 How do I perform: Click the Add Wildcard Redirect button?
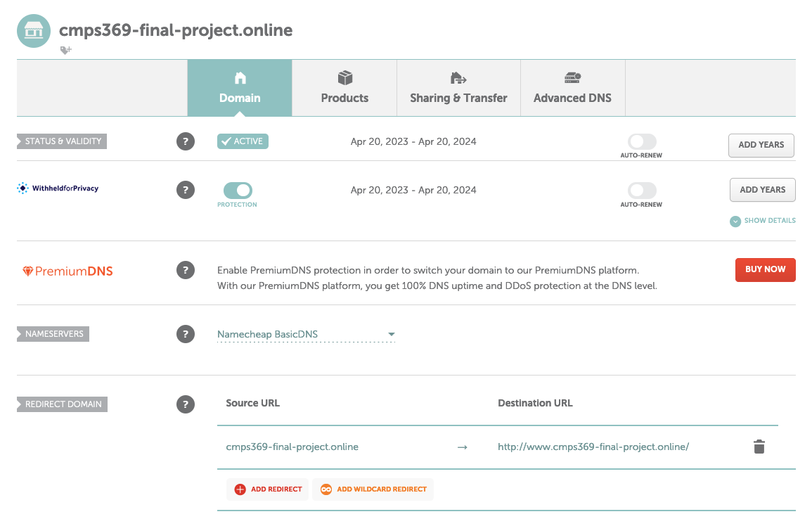click(373, 489)
